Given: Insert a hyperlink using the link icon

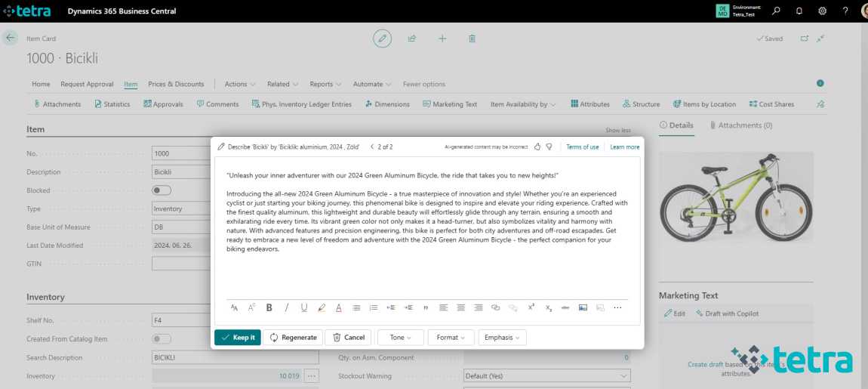Looking at the screenshot, I should point(495,307).
